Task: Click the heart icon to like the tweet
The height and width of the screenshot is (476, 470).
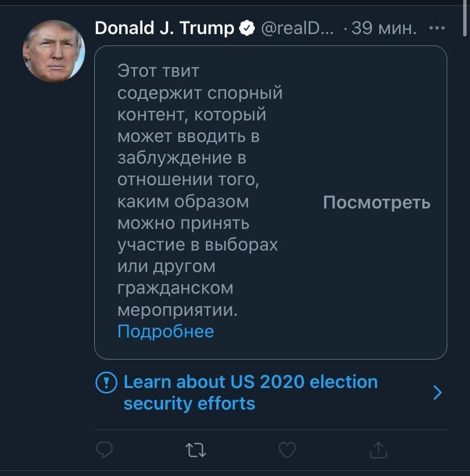Action: (x=286, y=450)
